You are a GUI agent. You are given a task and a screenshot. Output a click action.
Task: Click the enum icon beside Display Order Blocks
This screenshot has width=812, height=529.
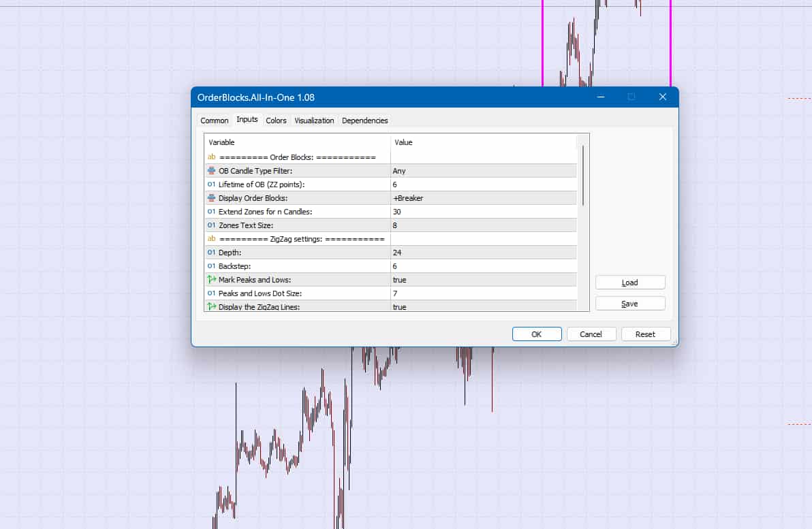coord(211,197)
